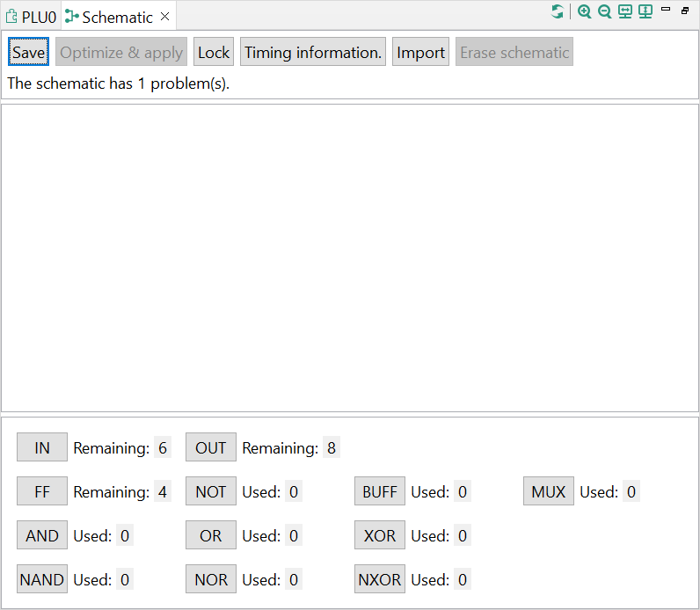Add an IN element
Viewport: 700px width, 610px height.
click(x=42, y=447)
